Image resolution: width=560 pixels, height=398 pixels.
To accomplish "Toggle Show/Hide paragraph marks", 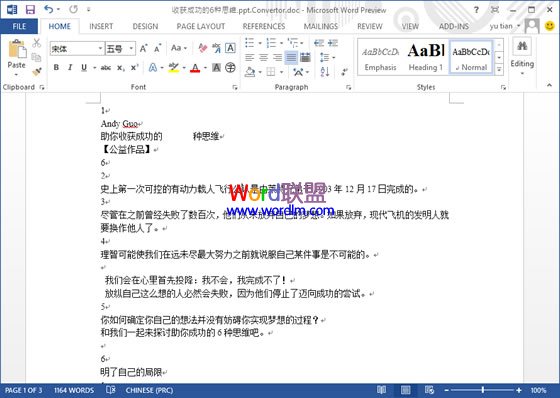I will pyautogui.click(x=344, y=72).
